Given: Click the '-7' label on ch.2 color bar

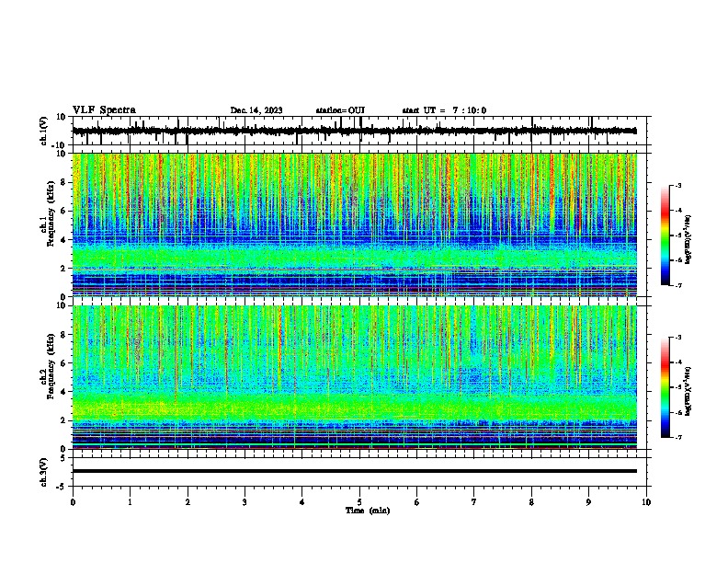Looking at the screenshot, I should pyautogui.click(x=677, y=438).
